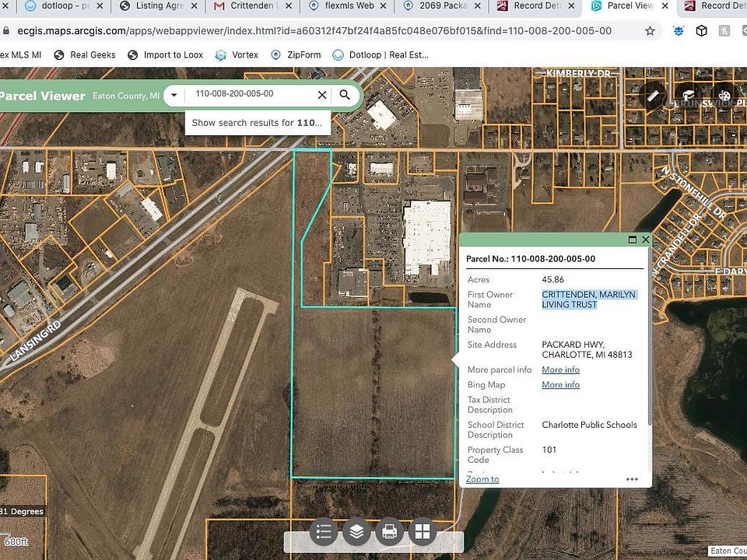Image resolution: width=747 pixels, height=560 pixels.
Task: Maximize the parcel info popup
Action: coord(632,240)
